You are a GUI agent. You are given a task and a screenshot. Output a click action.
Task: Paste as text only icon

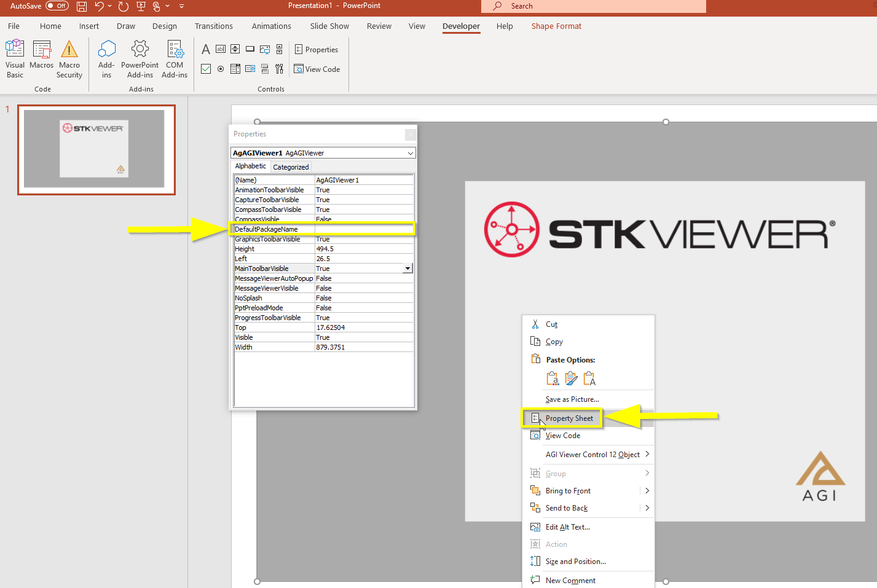pyautogui.click(x=589, y=378)
